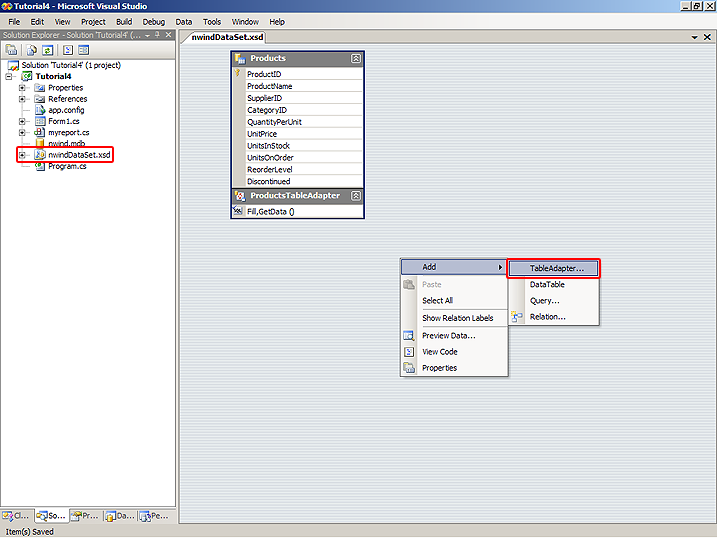Open the Build menu in the menu bar
Viewport: 717px width, 538px height.
coord(124,21)
